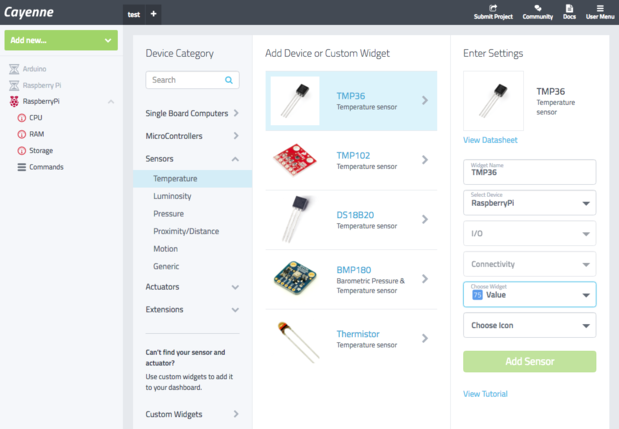
Task: Select the Luminosity subcategory
Action: click(x=172, y=196)
